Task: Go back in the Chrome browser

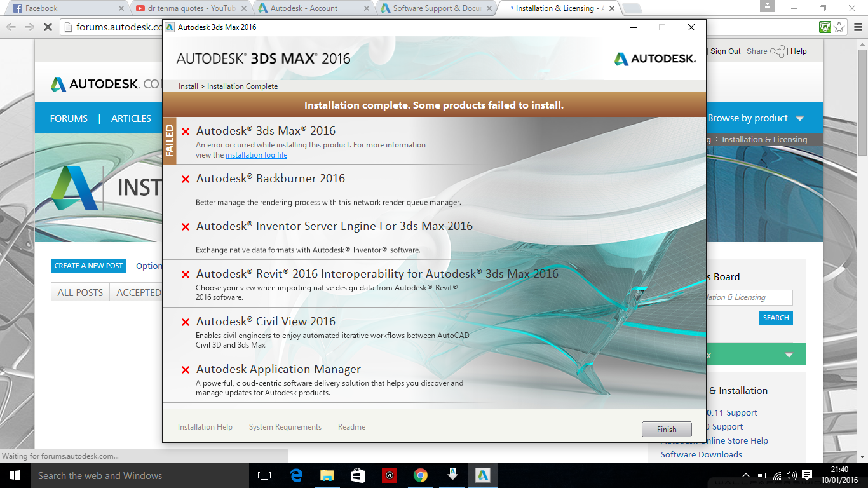Action: coord(11,27)
